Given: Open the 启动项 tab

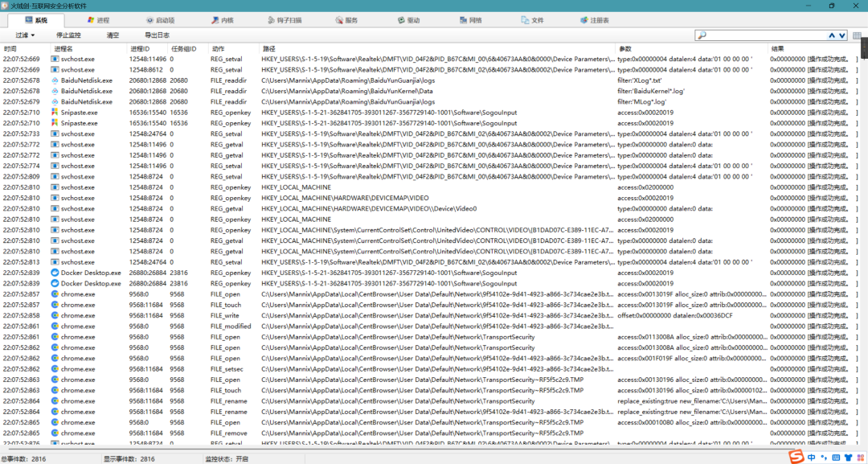Looking at the screenshot, I should [x=161, y=20].
